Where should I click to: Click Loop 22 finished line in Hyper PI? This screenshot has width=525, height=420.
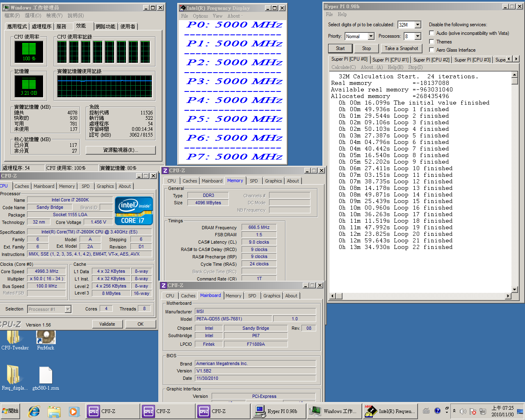pyautogui.click(x=396, y=247)
